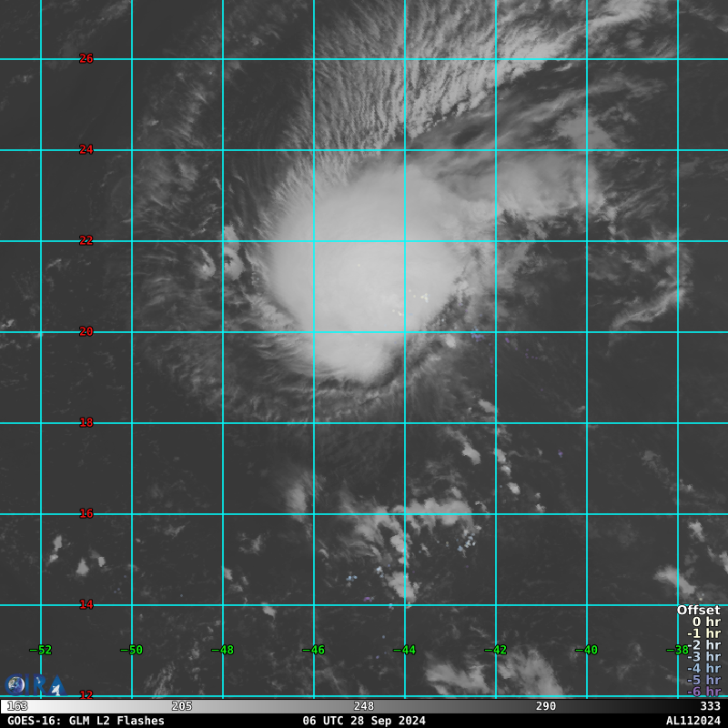Viewport: 728px width, 728px height.
Task: Click the latitude 20 label
Action: point(86,331)
